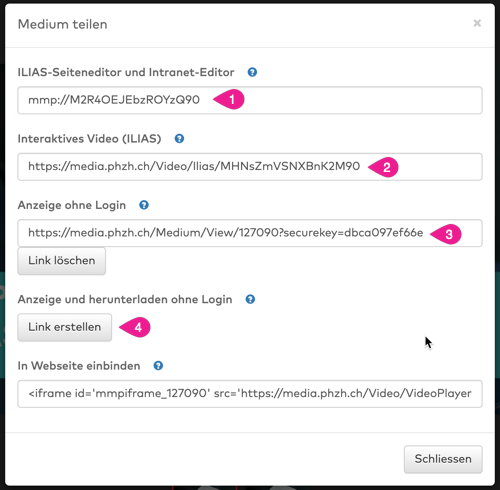Viewport: 500px width, 490px height.
Task: Click the In Webseite einbinden label
Action: point(79,366)
